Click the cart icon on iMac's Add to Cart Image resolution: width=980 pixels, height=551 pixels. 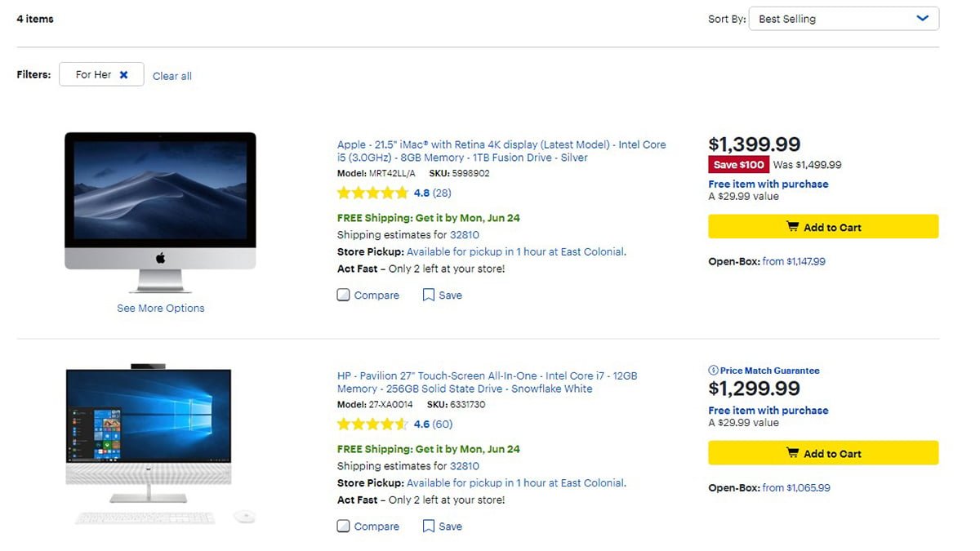coord(792,227)
